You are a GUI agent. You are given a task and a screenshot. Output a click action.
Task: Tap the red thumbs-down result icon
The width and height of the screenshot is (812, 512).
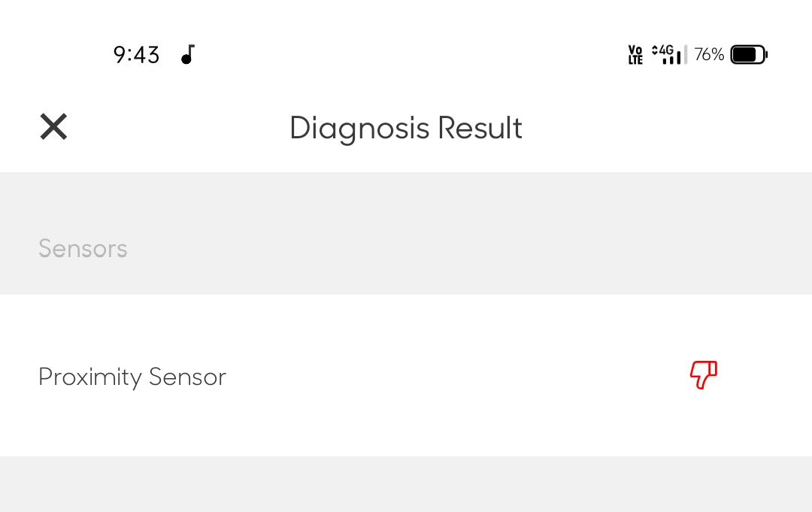coord(703,375)
